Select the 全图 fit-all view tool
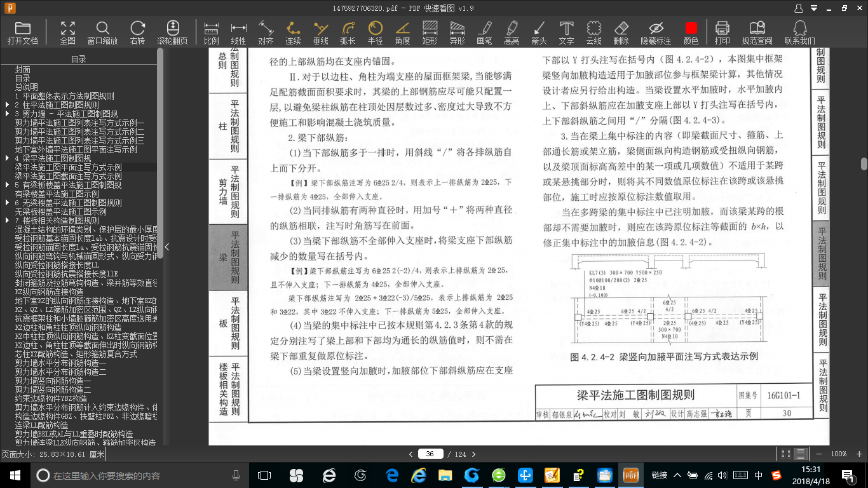The width and height of the screenshot is (868, 488). (68, 32)
